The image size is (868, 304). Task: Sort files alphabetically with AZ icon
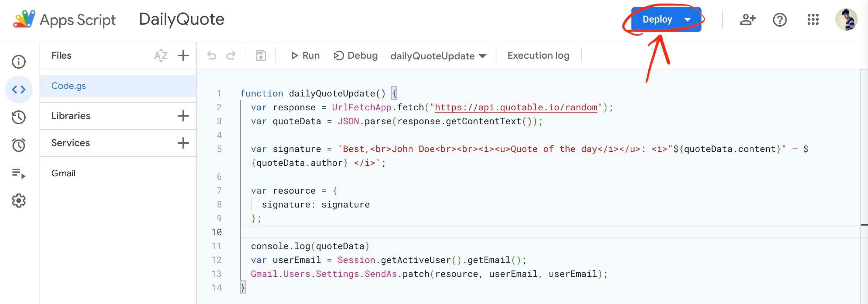(161, 56)
